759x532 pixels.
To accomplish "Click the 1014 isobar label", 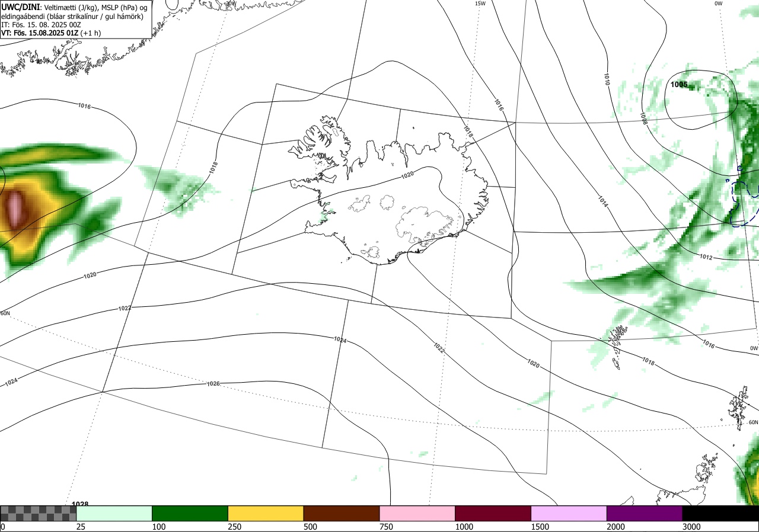I will [x=602, y=201].
